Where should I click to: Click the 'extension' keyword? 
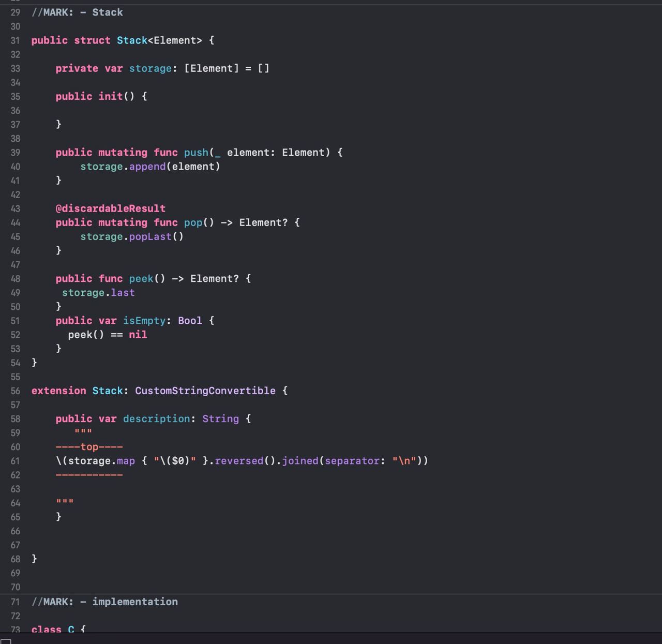click(58, 391)
